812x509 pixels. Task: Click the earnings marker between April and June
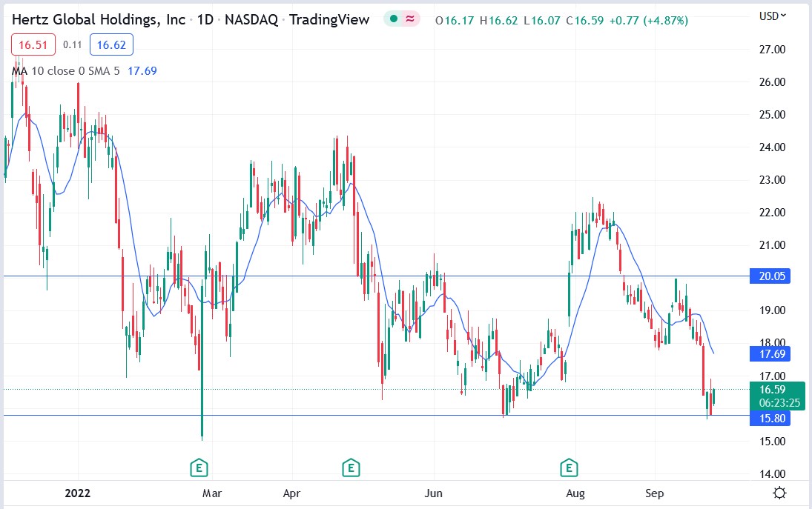tap(350, 468)
